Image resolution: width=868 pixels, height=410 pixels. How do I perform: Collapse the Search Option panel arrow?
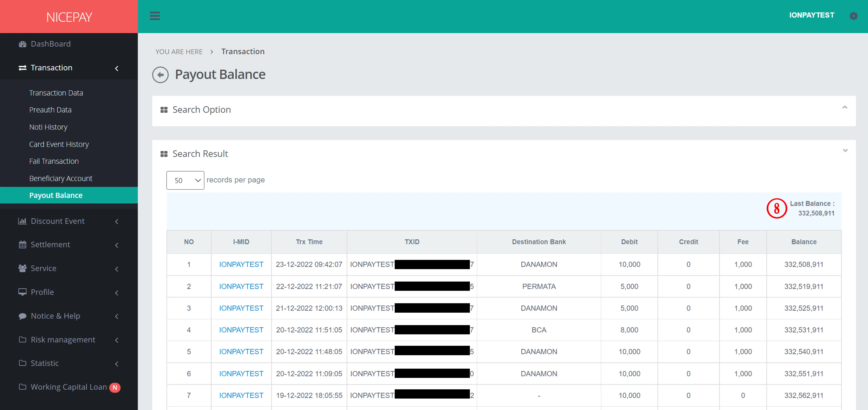click(845, 107)
